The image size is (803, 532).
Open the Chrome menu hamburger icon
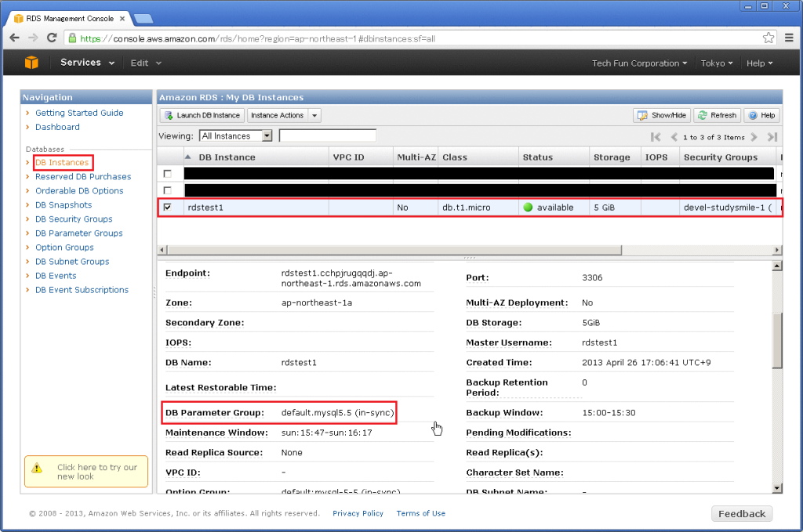789,38
